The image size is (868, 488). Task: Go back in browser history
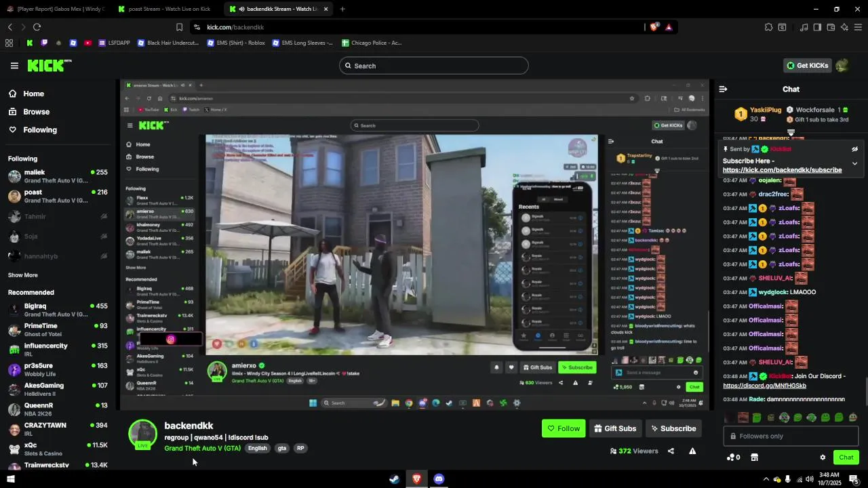tap(9, 27)
